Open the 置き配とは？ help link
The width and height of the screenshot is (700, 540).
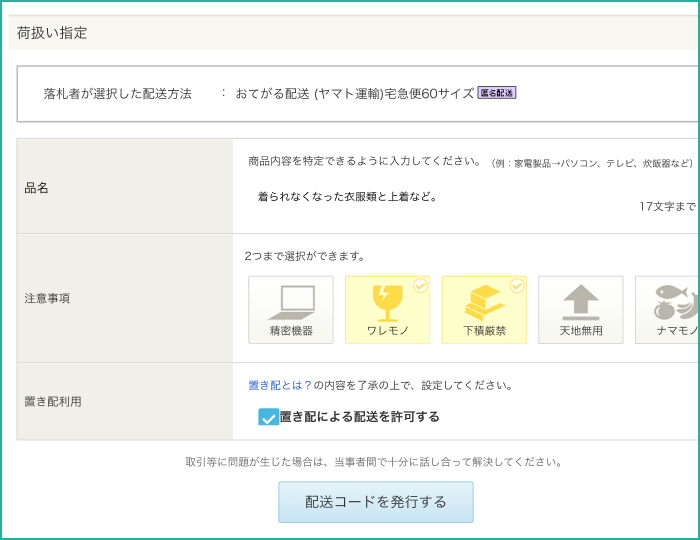tap(280, 385)
